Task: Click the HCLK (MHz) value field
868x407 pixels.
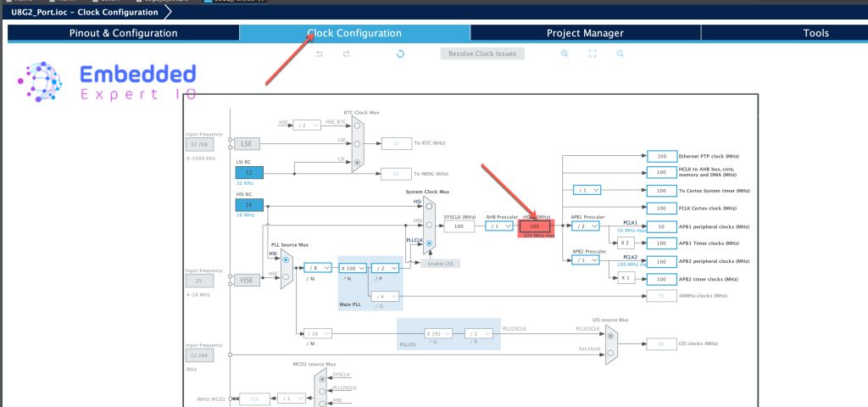Action: tap(535, 226)
